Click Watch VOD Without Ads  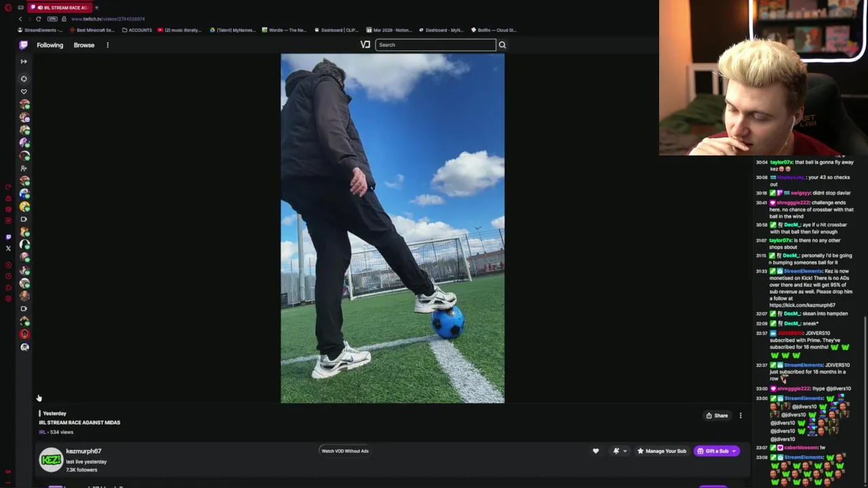point(345,451)
